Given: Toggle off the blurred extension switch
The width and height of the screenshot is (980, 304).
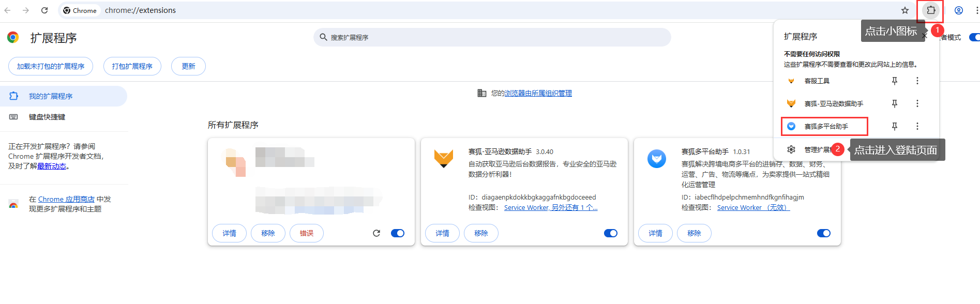Looking at the screenshot, I should pos(398,233).
